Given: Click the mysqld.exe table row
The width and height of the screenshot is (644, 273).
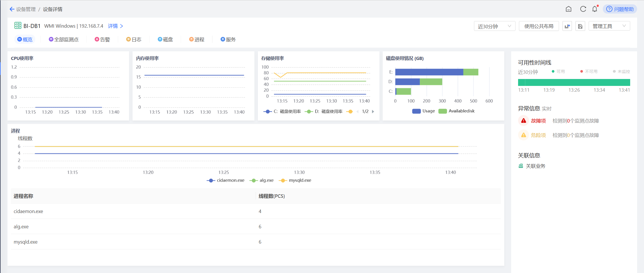Looking at the screenshot, I should [x=256, y=242].
